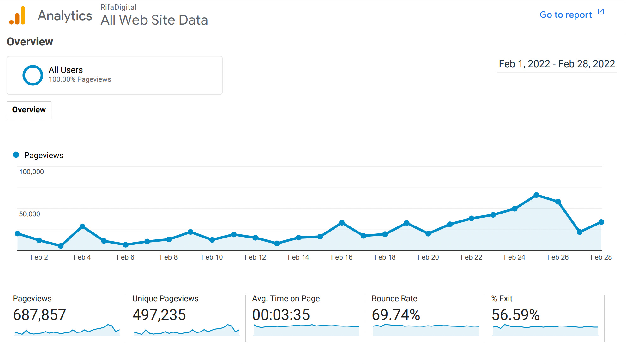Click the 687,857 Pageviews total
The width and height of the screenshot is (626, 364).
coord(39,315)
